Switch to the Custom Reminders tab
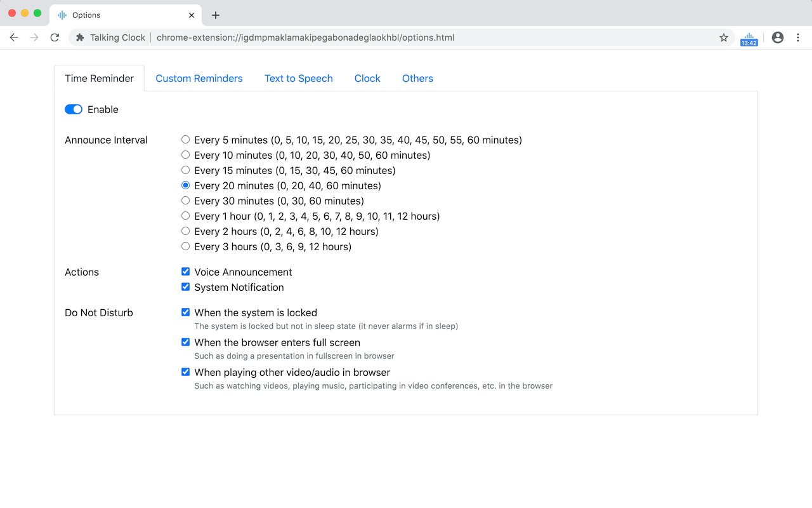This screenshot has height=508, width=812. [x=199, y=79]
